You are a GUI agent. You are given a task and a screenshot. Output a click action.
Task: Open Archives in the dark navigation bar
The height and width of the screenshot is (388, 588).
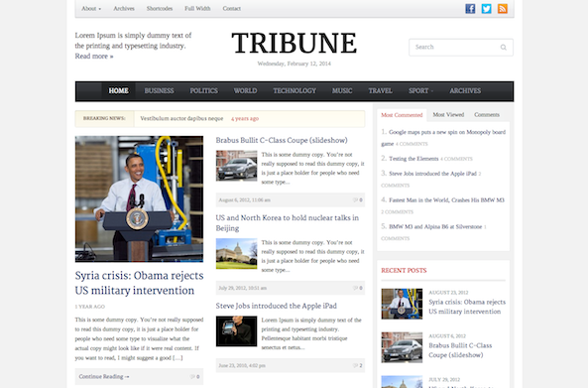tap(465, 91)
